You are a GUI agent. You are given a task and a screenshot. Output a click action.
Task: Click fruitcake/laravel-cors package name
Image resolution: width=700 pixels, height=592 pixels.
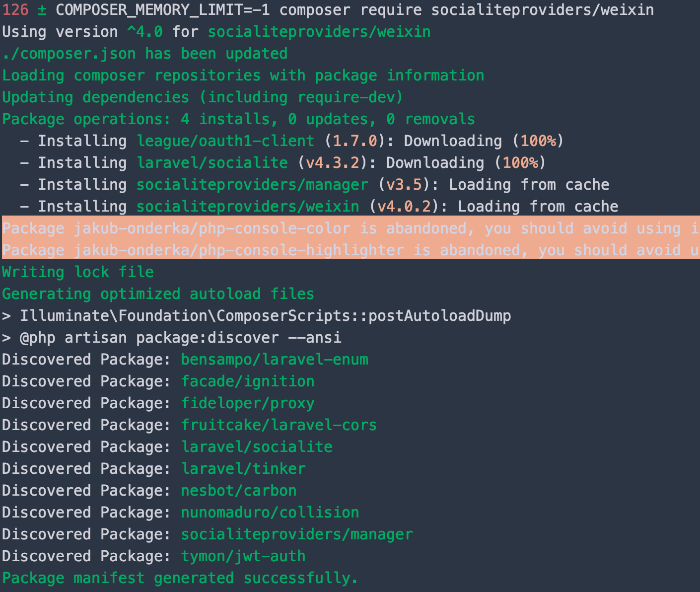click(279, 425)
